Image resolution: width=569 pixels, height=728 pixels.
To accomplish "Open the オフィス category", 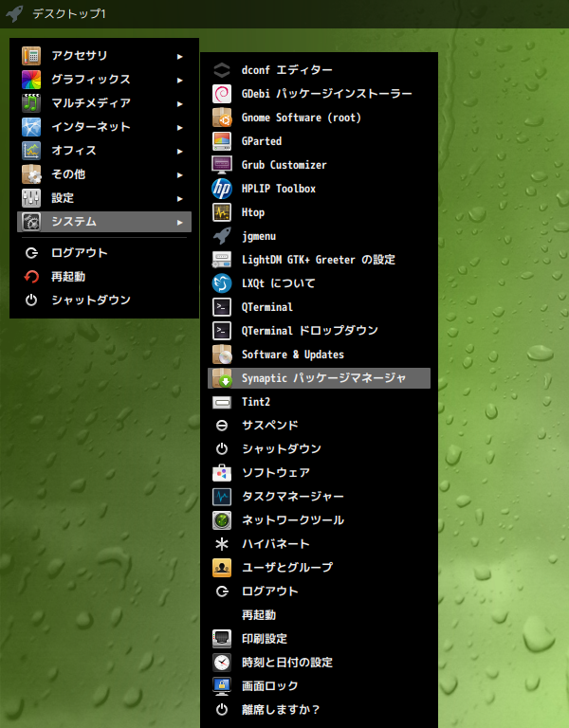I will [104, 151].
